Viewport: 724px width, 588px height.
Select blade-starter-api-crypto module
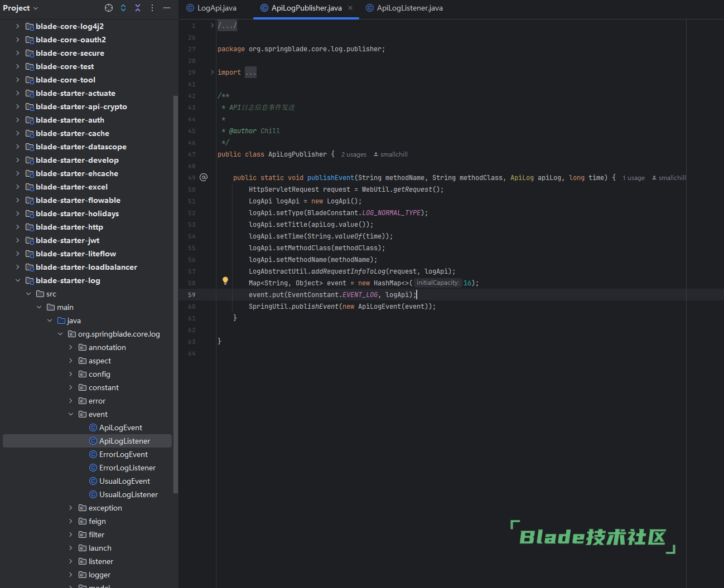tap(81, 106)
